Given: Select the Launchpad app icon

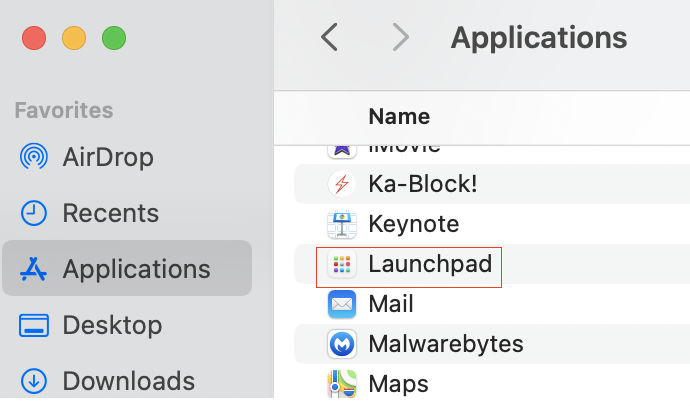Looking at the screenshot, I should click(x=342, y=264).
